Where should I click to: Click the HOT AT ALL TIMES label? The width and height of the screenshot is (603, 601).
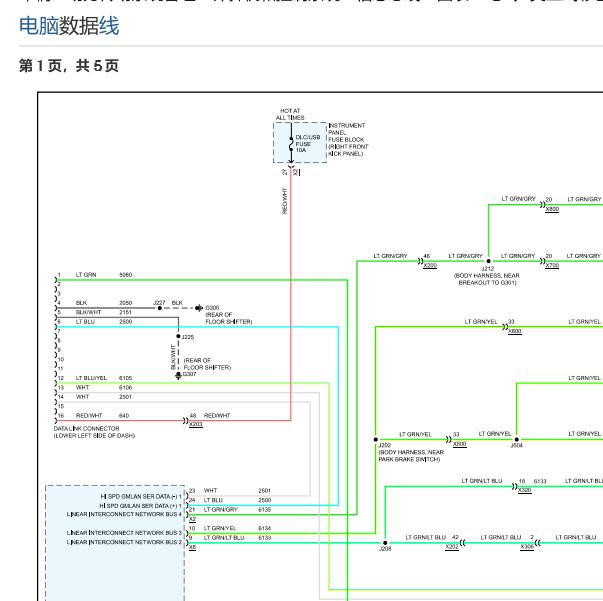290,114
